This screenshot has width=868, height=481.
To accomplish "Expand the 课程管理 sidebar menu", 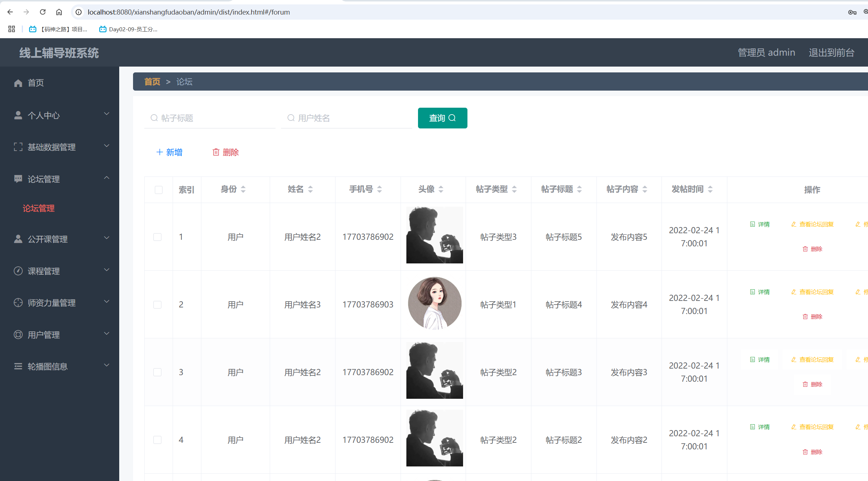I will (60, 271).
